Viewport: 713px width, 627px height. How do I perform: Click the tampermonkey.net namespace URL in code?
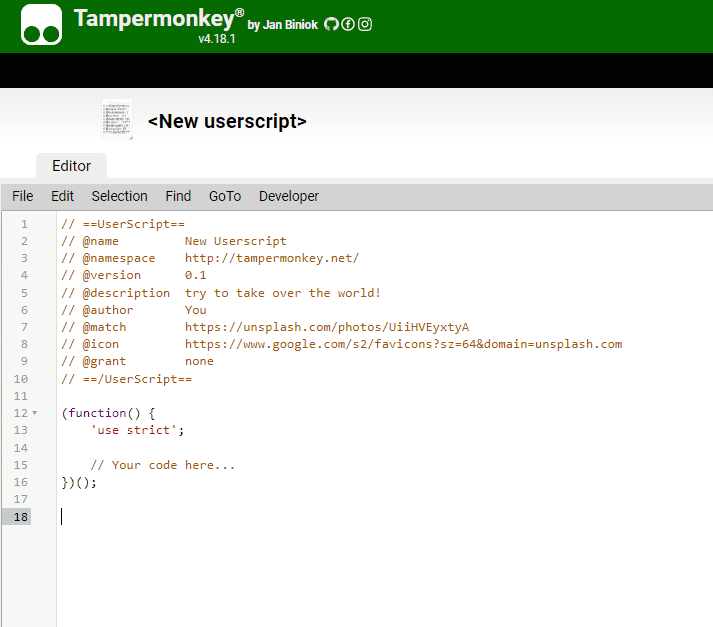click(x=271, y=258)
